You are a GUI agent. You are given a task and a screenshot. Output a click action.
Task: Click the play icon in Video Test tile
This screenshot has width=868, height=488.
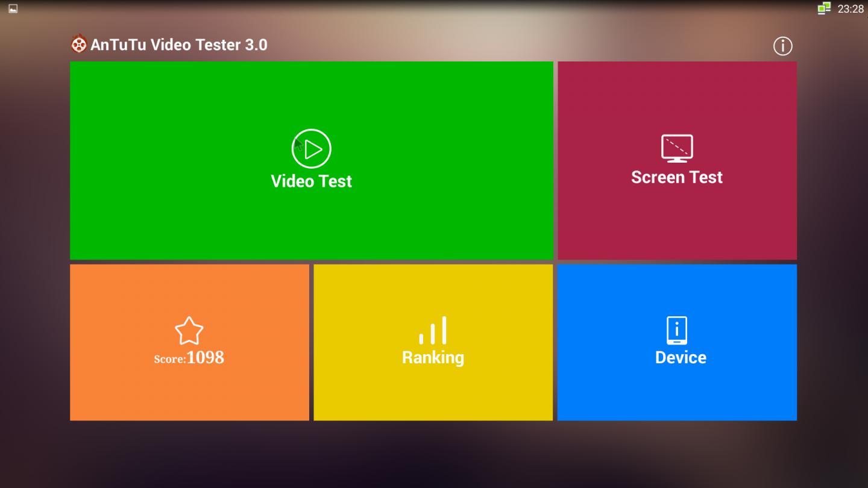pyautogui.click(x=311, y=149)
